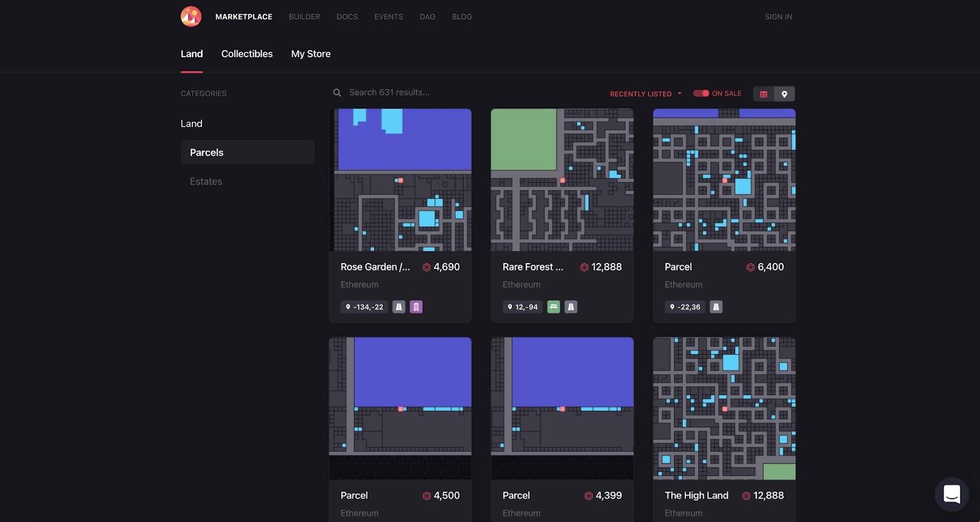Click purple district badge on Rose Garden card
The image size is (980, 522).
[416, 307]
